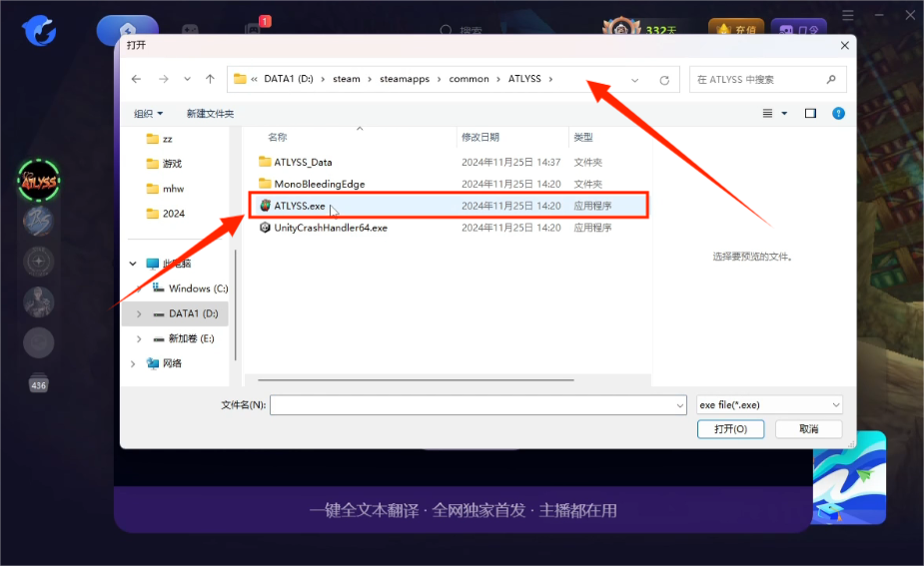Select UnityCrashHandler64.exe file
The image size is (924, 566).
[x=331, y=228]
